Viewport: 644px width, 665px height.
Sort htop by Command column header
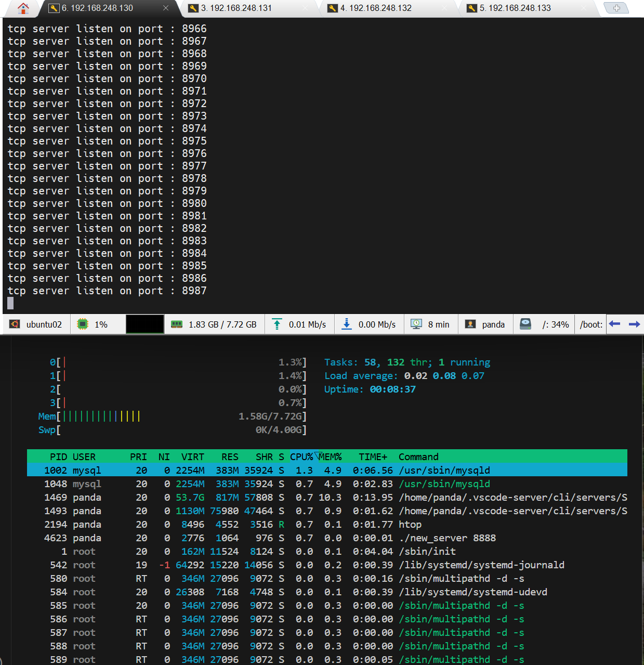point(418,457)
